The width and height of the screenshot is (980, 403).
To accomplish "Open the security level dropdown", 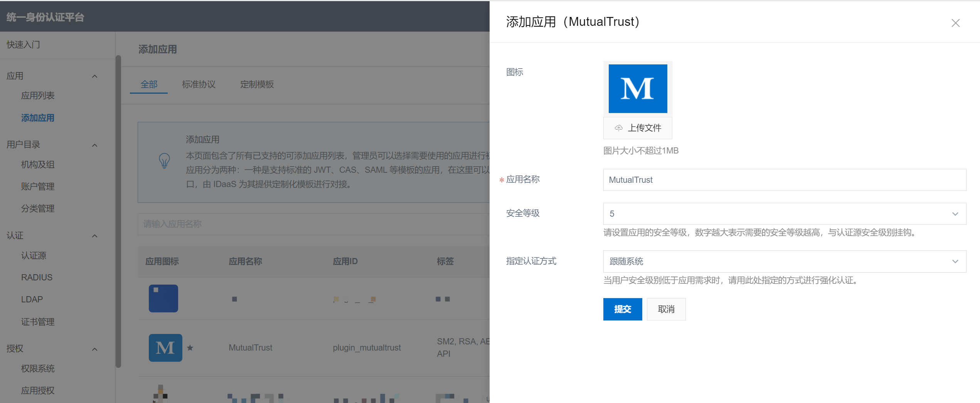I will tap(784, 214).
